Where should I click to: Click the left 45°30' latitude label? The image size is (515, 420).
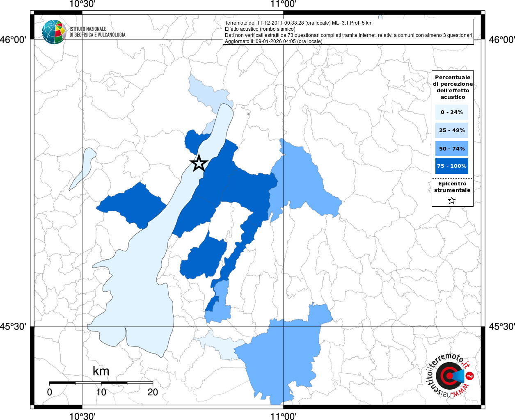point(13,326)
